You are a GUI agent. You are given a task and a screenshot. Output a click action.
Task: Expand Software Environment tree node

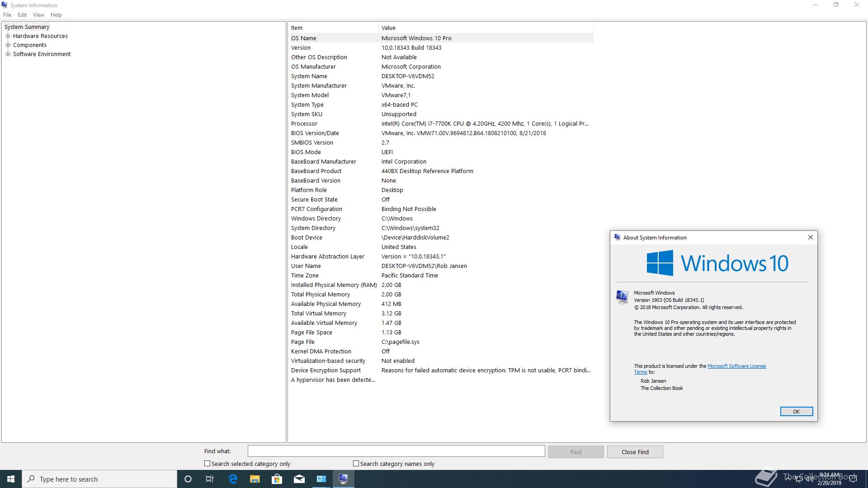pyautogui.click(x=8, y=54)
